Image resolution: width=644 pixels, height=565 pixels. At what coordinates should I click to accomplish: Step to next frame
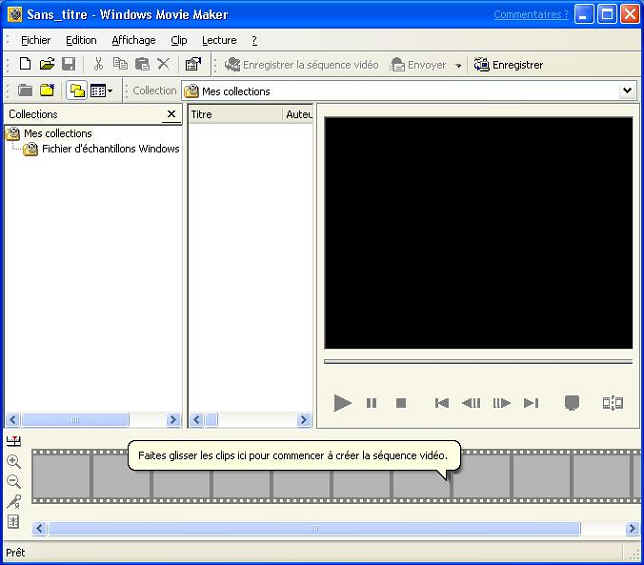501,403
